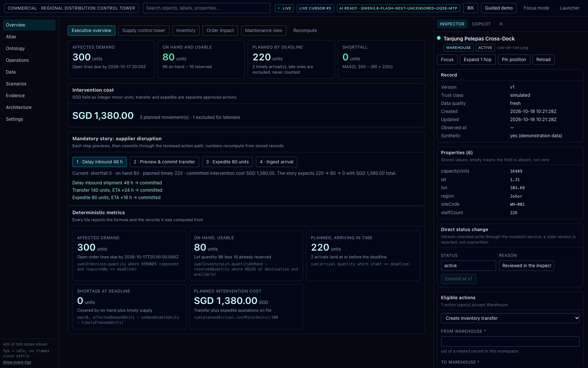Image resolution: width=588 pixels, height=368 pixels.
Task: Click the Recompute button
Action: (305, 31)
